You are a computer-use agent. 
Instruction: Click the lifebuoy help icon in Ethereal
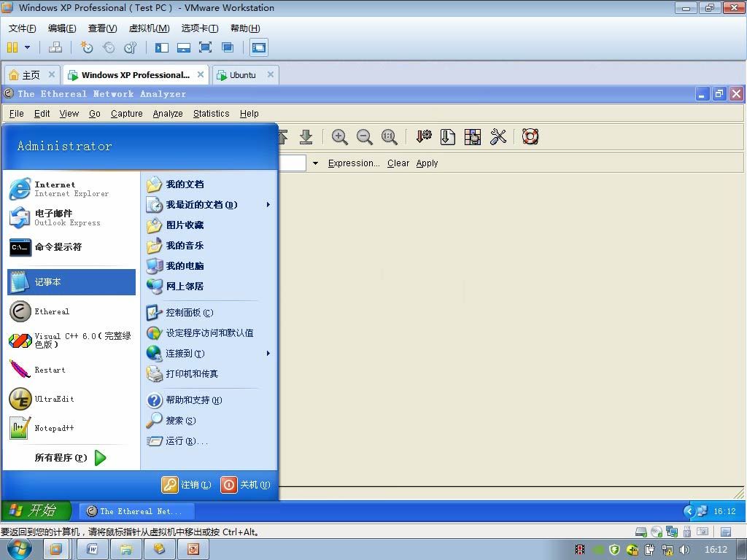coord(530,137)
